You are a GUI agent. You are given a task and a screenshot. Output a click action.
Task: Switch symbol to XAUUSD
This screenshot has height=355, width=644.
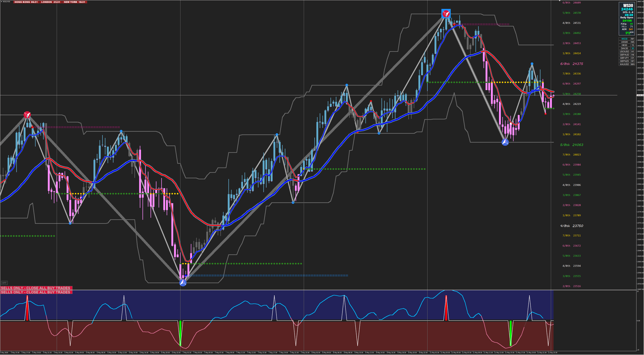[x=624, y=64]
